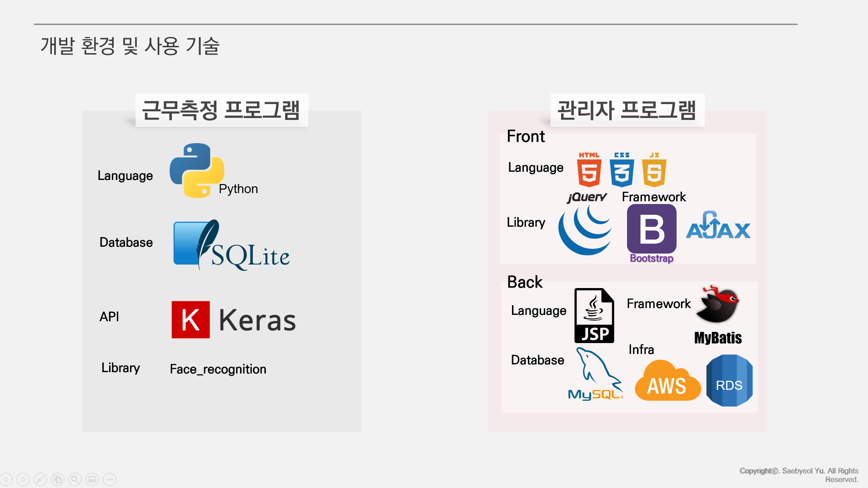Open more slideshow options
The image size is (868, 488).
[x=110, y=479]
